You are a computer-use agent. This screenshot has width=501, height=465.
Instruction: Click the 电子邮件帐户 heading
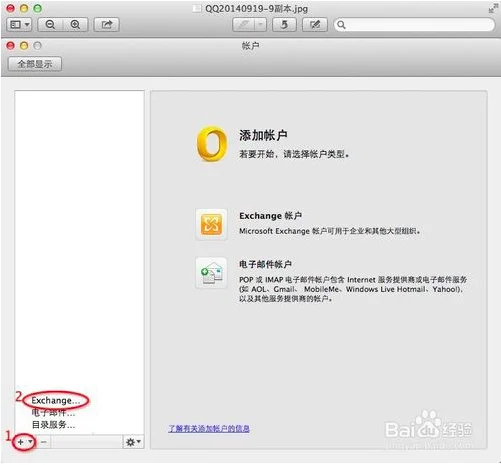click(x=265, y=264)
